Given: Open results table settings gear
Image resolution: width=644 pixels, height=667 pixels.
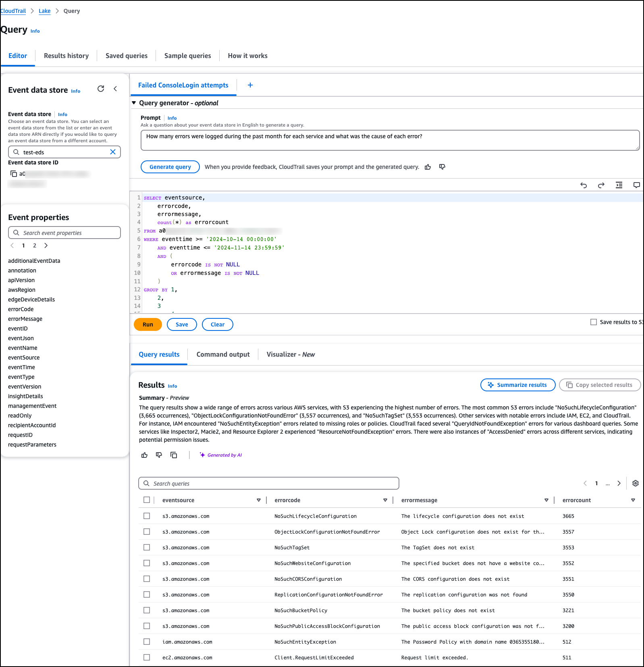Looking at the screenshot, I should (636, 483).
